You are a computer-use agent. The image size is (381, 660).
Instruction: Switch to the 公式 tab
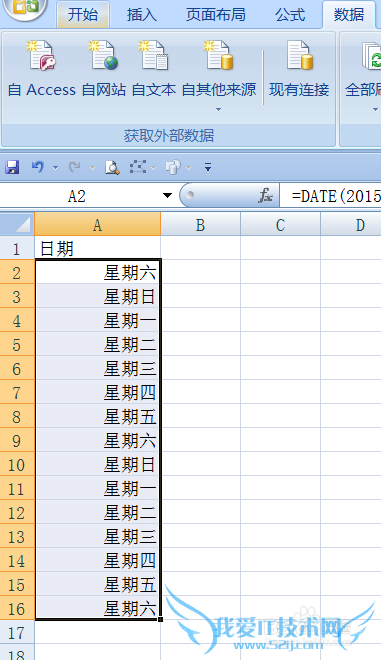(290, 15)
